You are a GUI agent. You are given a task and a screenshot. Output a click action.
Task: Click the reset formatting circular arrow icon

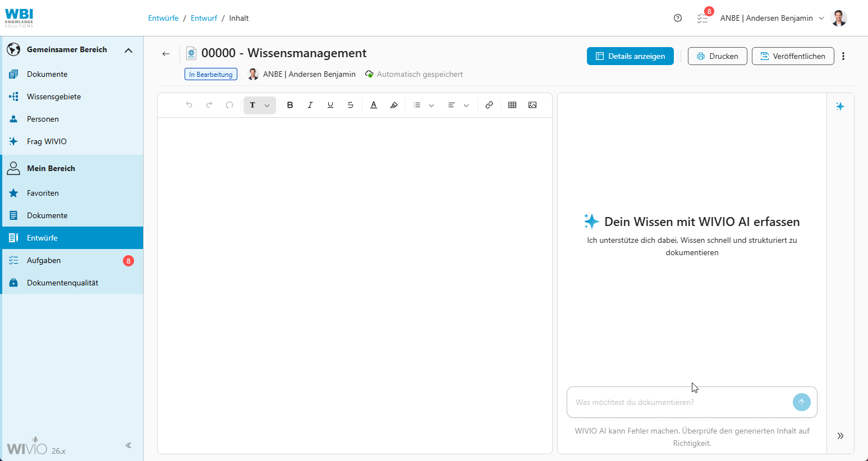[229, 105]
